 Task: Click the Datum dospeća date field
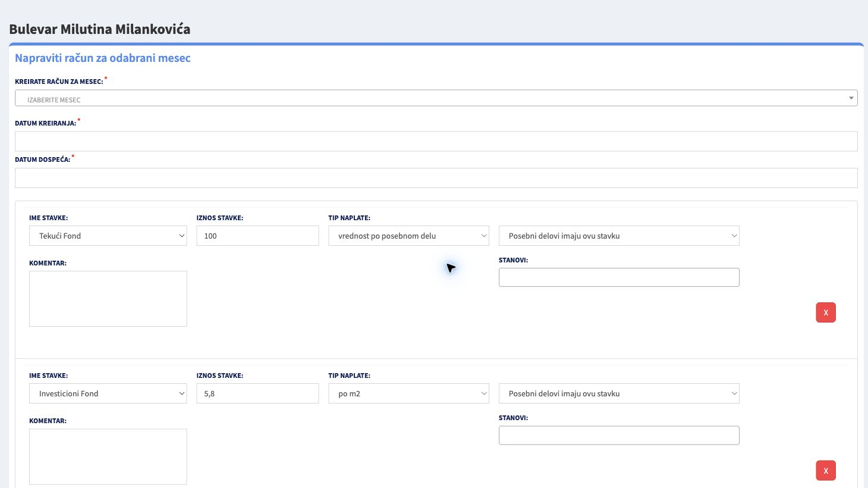point(436,178)
